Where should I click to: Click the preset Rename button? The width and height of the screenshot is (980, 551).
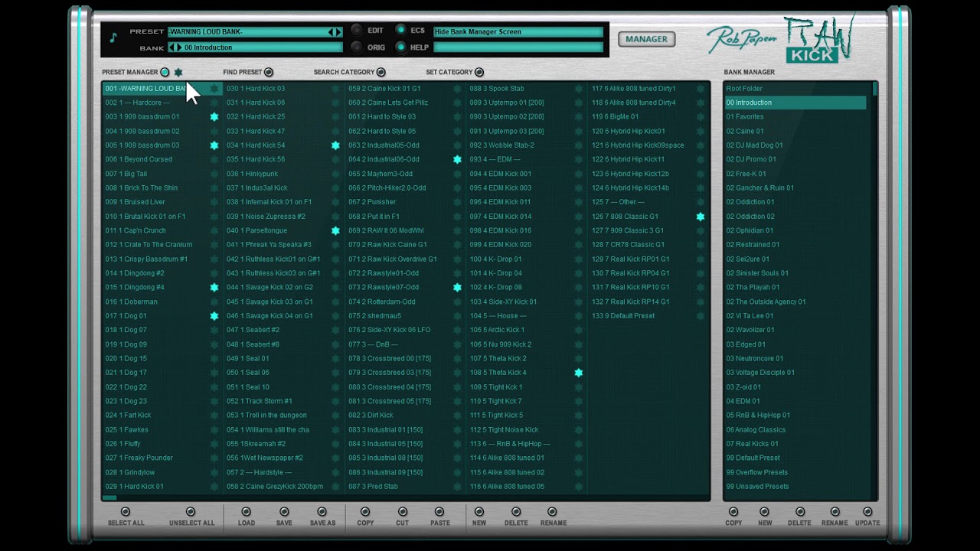[553, 512]
